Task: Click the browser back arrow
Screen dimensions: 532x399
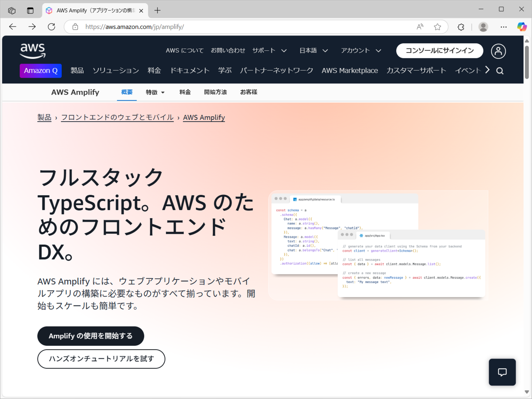Action: click(x=13, y=27)
